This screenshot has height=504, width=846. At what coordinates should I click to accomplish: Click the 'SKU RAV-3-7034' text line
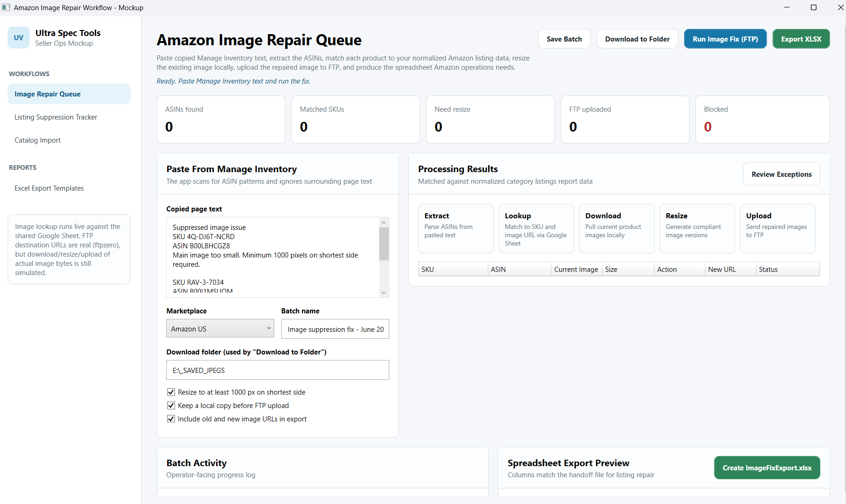(x=198, y=282)
